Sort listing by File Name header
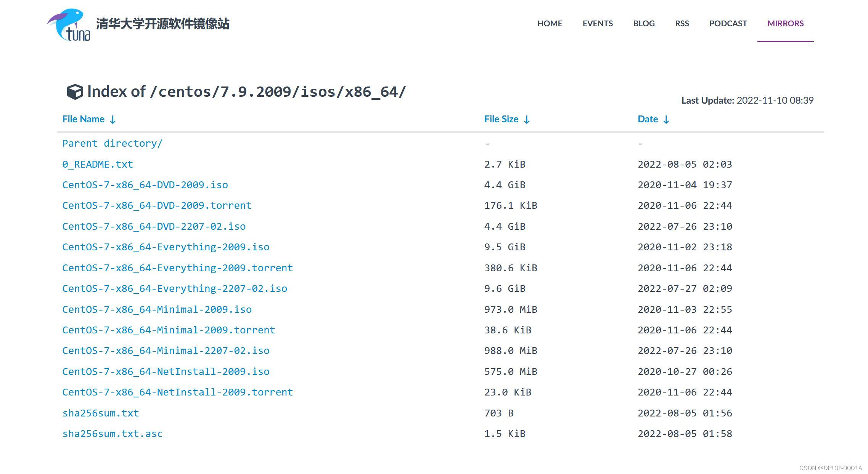 point(84,119)
